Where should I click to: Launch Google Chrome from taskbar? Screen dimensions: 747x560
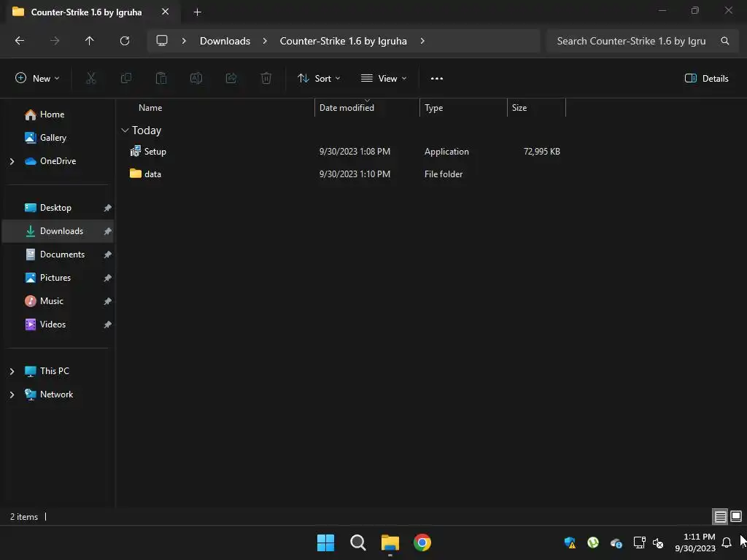point(422,542)
